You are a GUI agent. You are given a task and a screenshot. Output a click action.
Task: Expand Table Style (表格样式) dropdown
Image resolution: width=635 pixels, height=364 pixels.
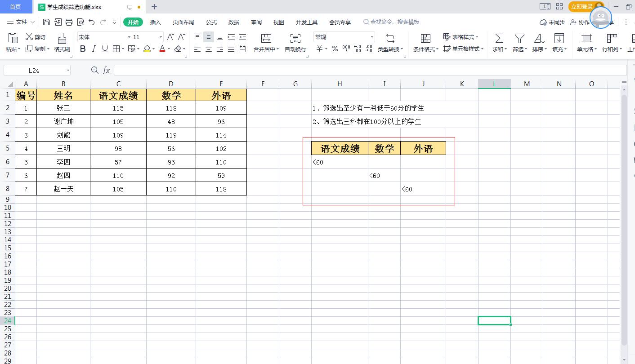pos(477,37)
